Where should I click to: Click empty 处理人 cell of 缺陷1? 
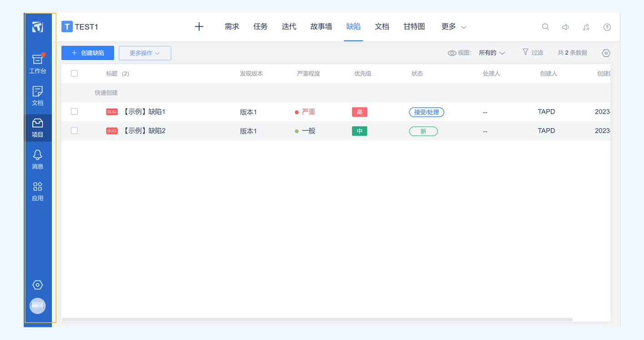[x=485, y=112]
